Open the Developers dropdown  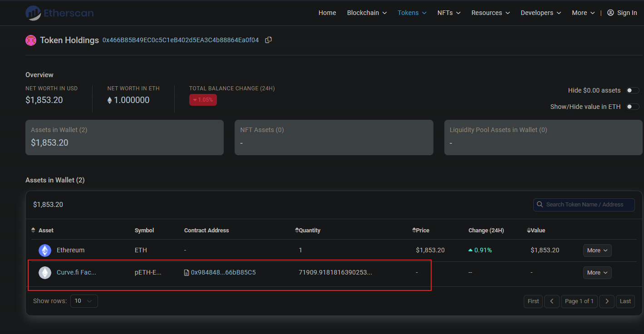(x=541, y=13)
